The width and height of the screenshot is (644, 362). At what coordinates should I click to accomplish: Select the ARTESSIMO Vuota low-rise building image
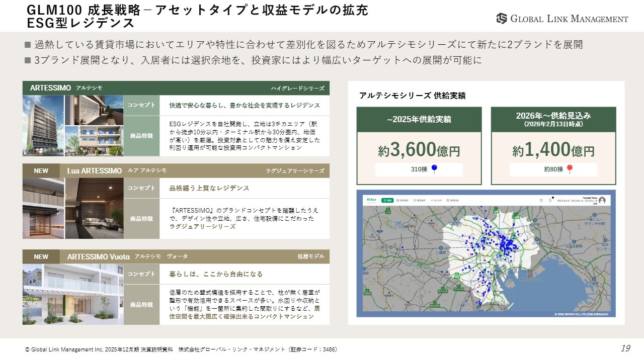[73, 294]
